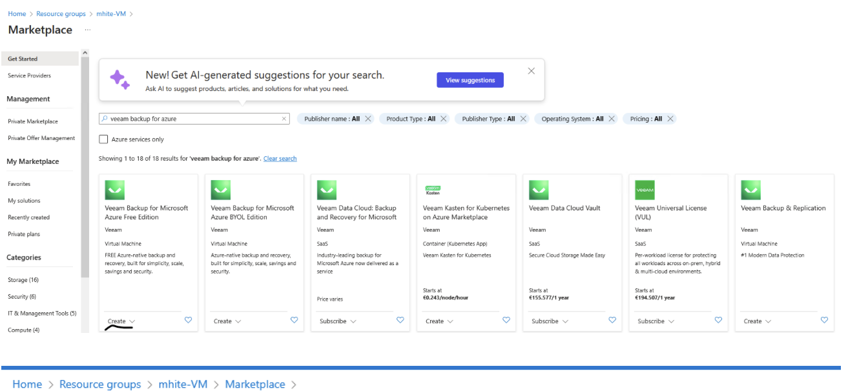Screen dimensions: 868x391
Task: Open Product Type filter pill
Action: [410, 119]
